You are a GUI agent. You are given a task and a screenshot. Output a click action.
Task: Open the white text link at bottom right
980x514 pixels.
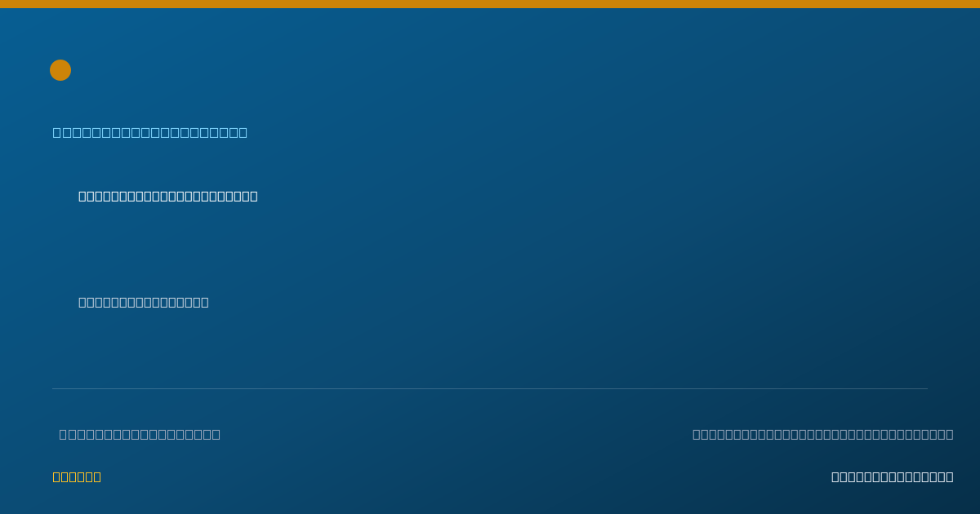pos(893,476)
